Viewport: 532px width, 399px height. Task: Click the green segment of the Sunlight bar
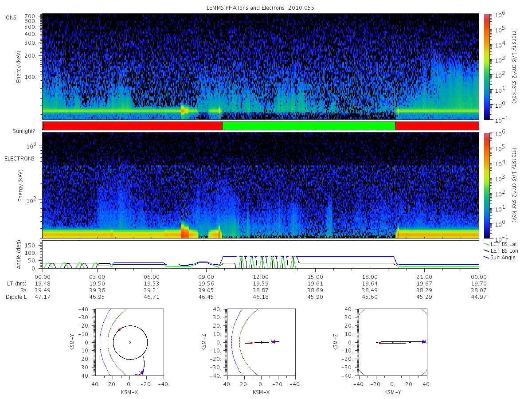[309, 126]
